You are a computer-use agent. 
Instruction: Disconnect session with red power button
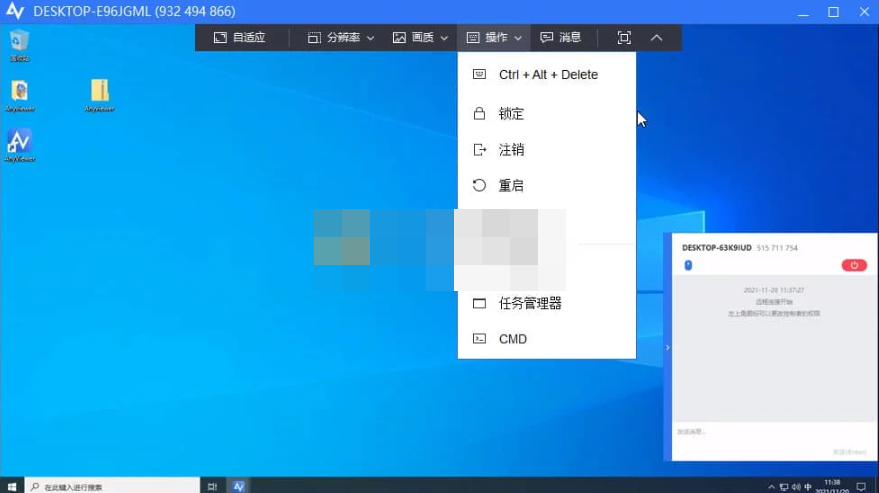point(854,265)
